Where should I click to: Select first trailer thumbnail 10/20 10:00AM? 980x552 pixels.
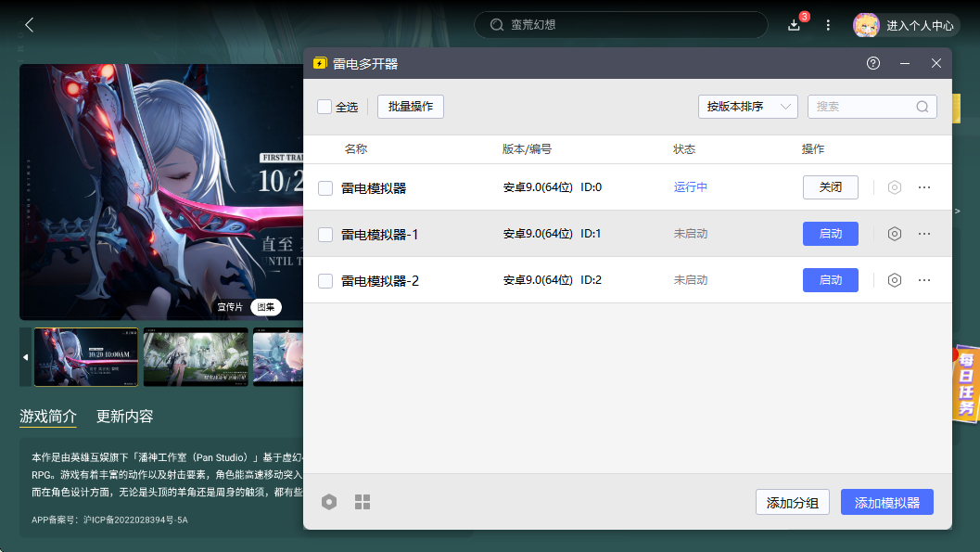(x=86, y=357)
